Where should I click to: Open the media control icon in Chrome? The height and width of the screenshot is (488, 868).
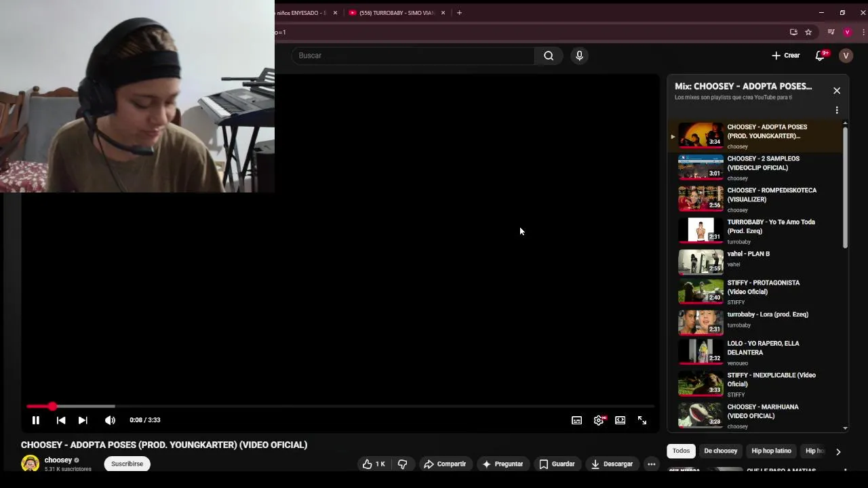831,32
